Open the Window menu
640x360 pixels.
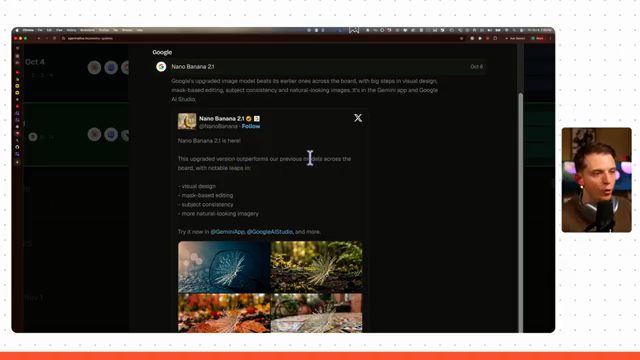(127, 30)
